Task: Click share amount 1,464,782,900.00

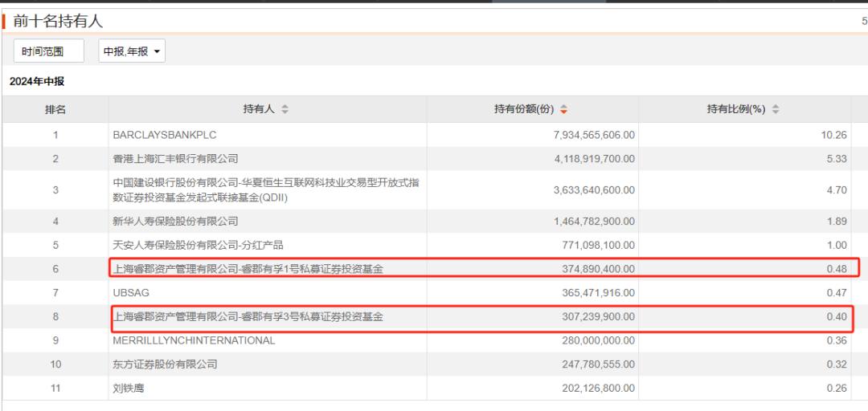Action: coord(594,222)
